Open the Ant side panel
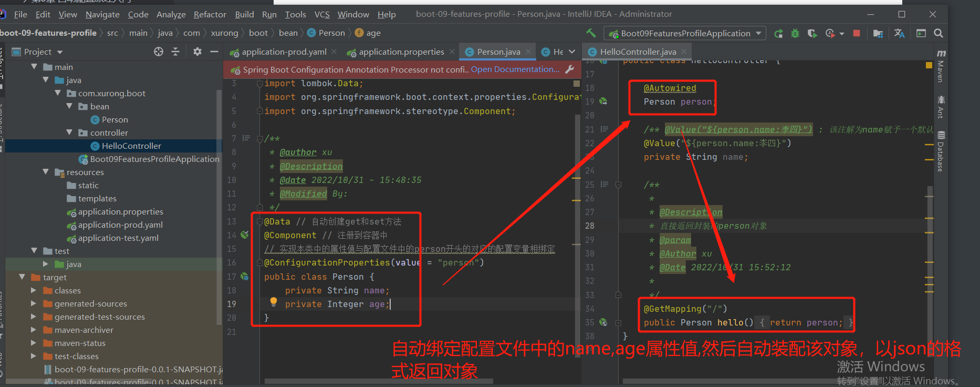 pyautogui.click(x=941, y=107)
